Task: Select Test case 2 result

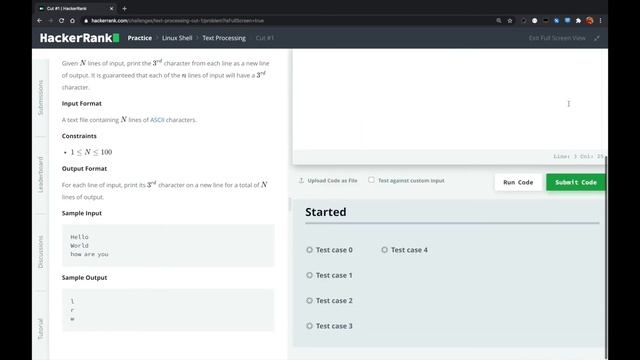Action: coord(329,300)
